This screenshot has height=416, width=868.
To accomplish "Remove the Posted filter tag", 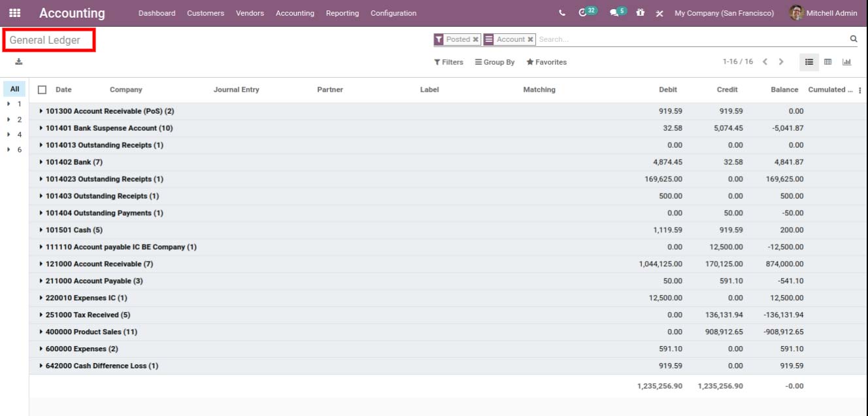I will pos(475,40).
